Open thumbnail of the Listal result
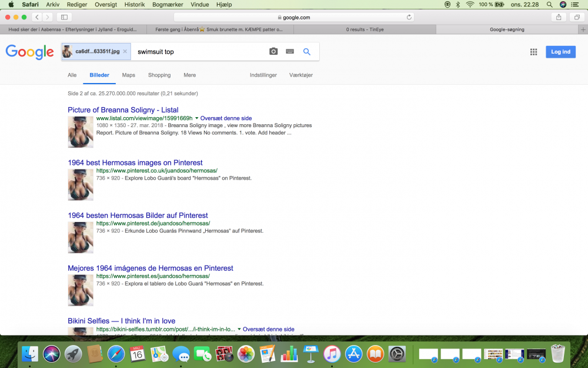588x368 pixels. tap(81, 132)
